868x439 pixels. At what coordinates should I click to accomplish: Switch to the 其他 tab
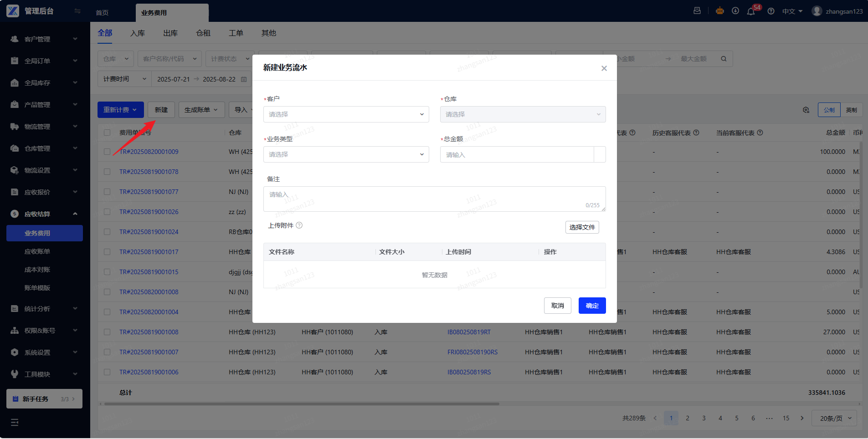click(269, 33)
